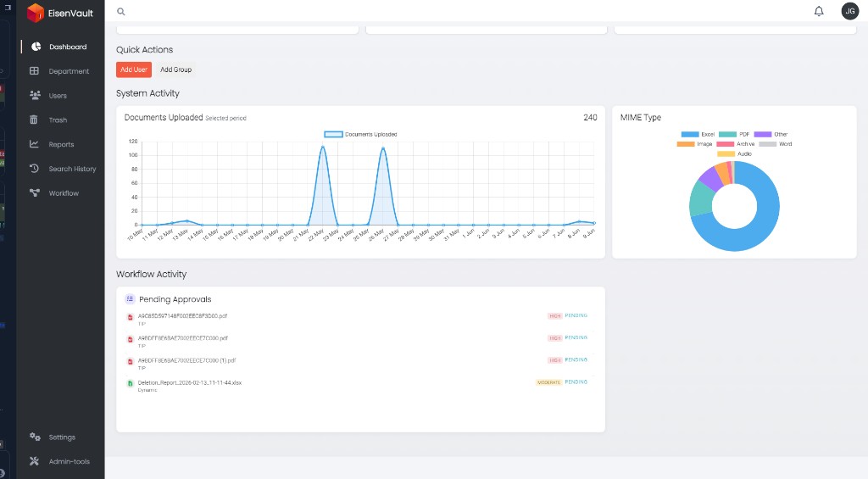Toggle Documents Uploaded legend series
The height and width of the screenshot is (479, 868).
point(360,134)
